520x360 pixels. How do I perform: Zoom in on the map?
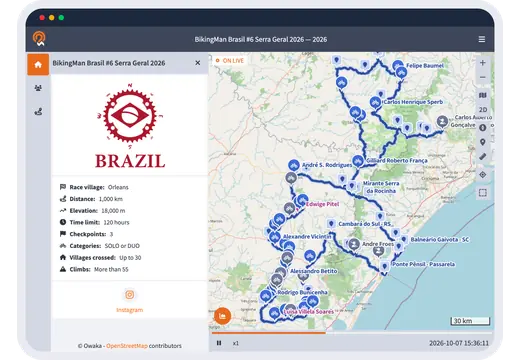tap(483, 63)
